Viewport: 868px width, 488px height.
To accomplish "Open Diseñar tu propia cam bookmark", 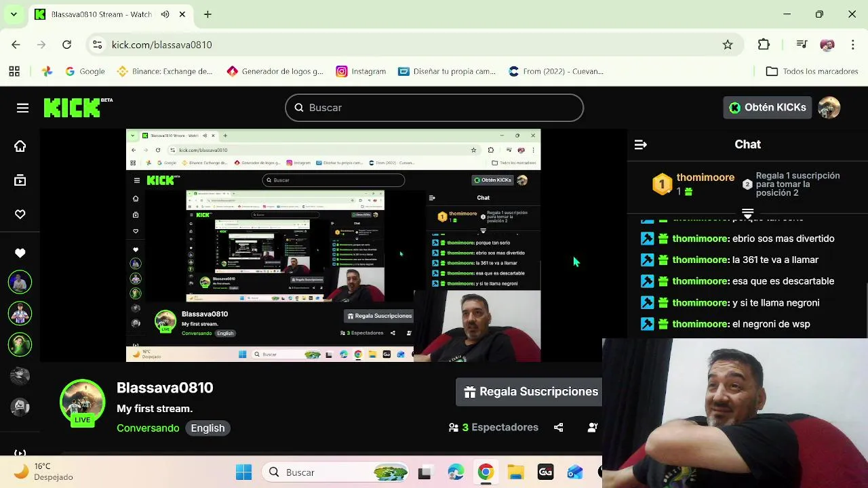I will (x=447, y=71).
